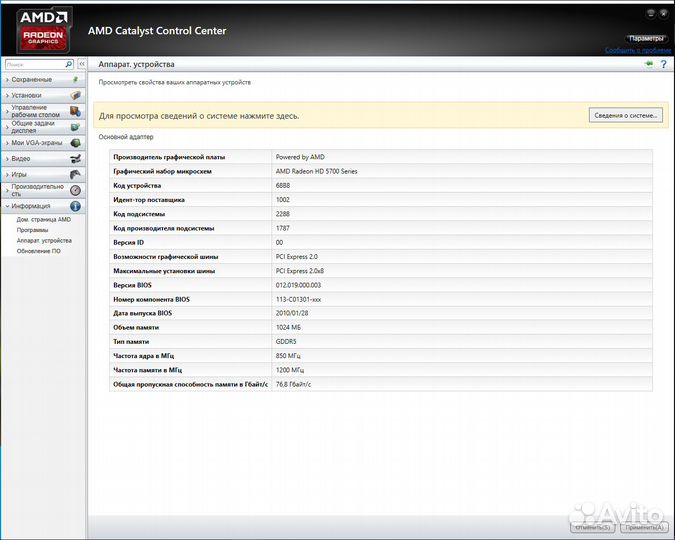Collapse the Информация section

point(43,206)
